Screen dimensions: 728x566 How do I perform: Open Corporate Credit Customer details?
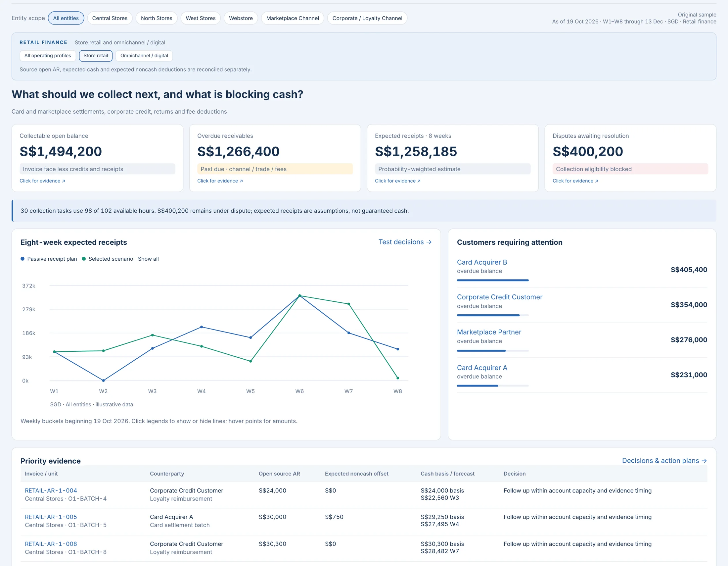(x=499, y=297)
